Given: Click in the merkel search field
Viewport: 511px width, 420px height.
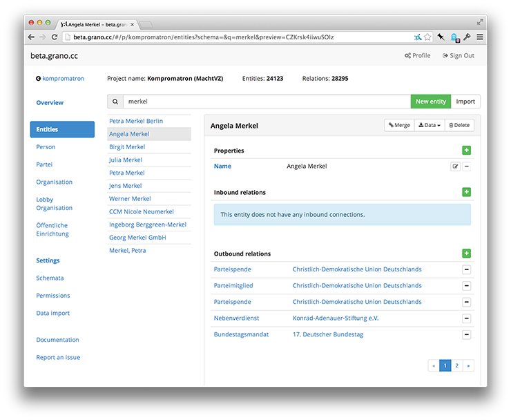Looking at the screenshot, I should coord(267,102).
